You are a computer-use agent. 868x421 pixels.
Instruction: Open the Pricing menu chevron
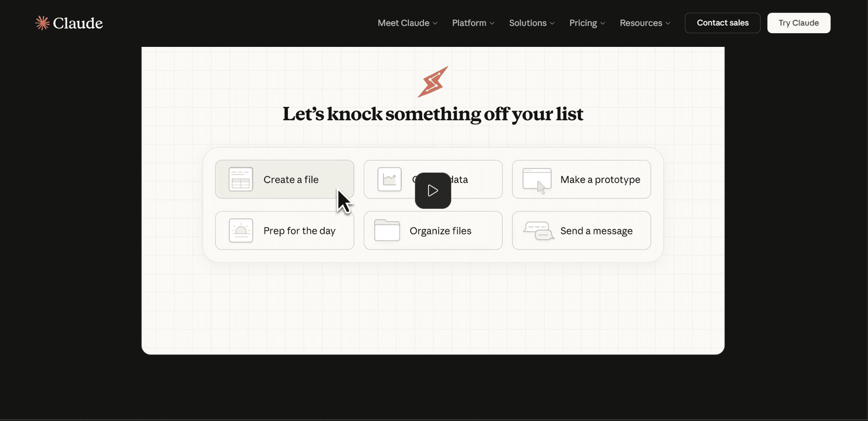602,23
